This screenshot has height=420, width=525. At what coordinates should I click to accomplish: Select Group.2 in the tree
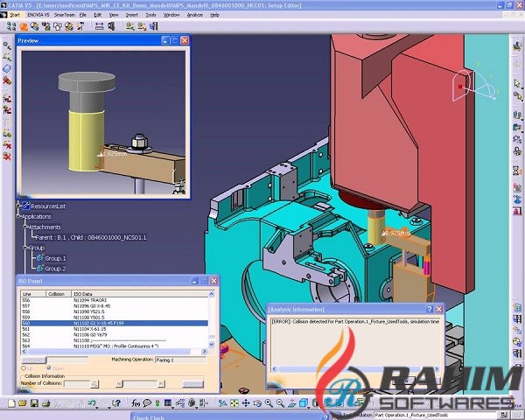(x=52, y=269)
